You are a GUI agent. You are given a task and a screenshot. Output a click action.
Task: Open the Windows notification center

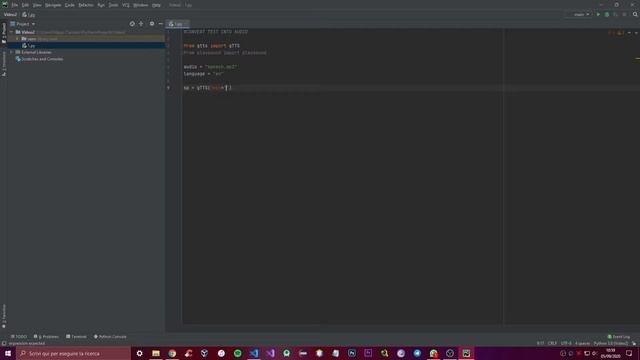tap(629, 353)
